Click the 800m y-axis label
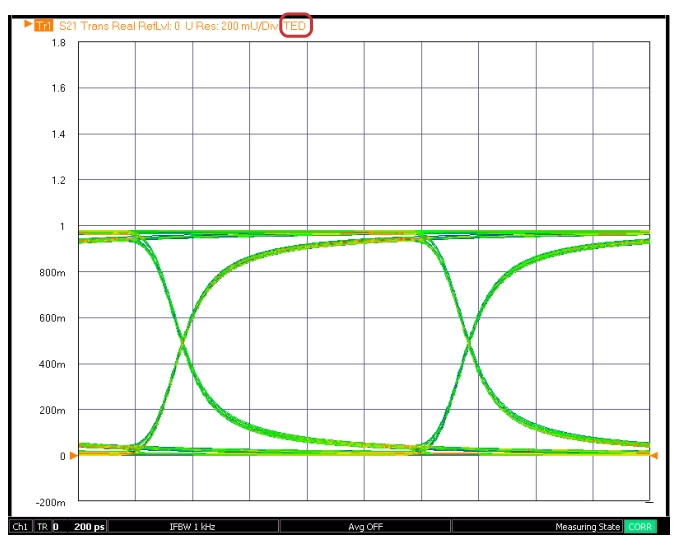Viewport: 679px width, 551px height. tap(52, 272)
